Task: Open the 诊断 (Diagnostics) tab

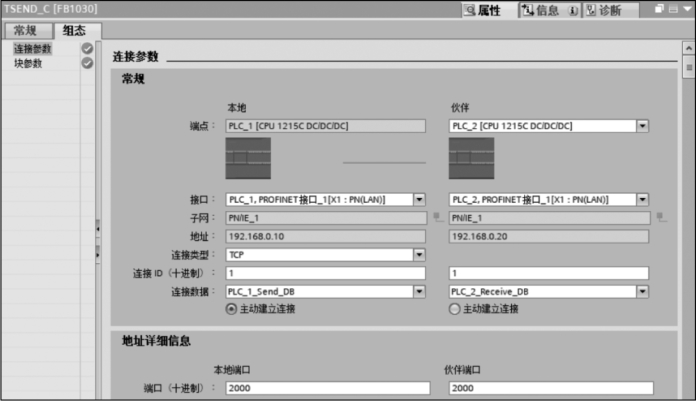Action: pos(611,10)
